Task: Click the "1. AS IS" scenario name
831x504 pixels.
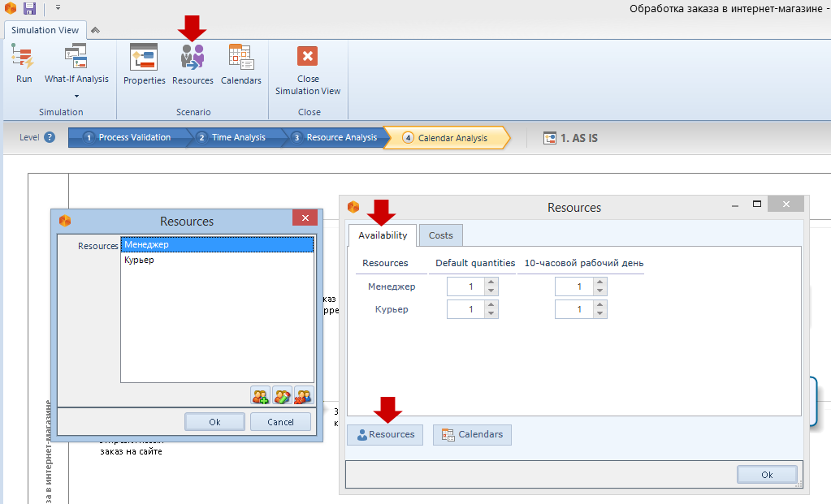Action: click(x=579, y=138)
